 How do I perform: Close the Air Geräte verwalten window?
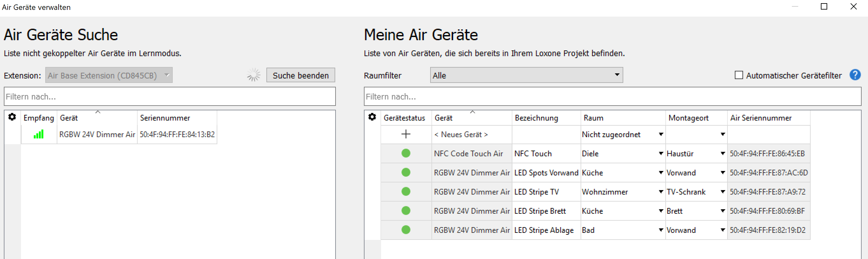(x=854, y=6)
